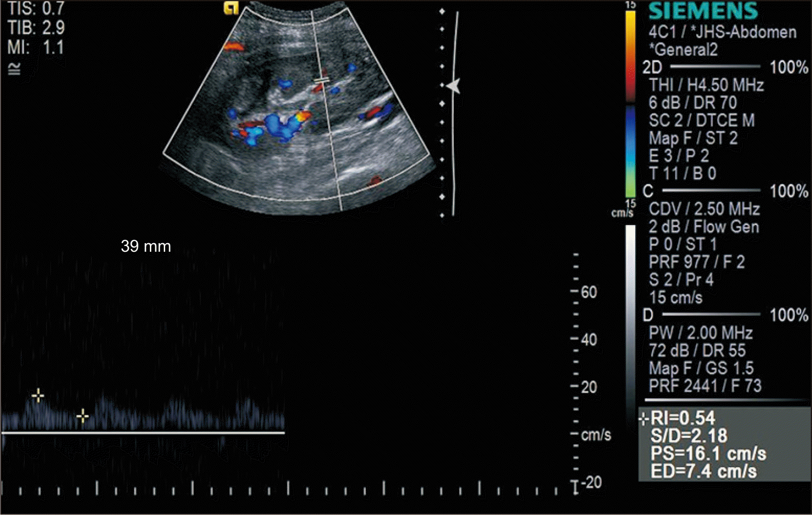Click the Doppler sample gate on cursor line
812x515 pixels.
(x=321, y=80)
